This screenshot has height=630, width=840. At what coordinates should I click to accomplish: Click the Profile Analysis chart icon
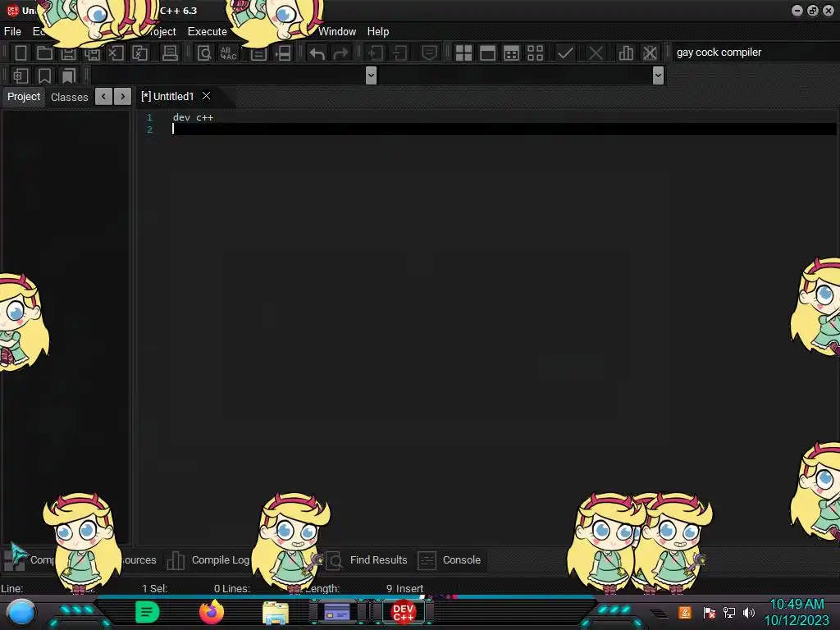pos(625,53)
